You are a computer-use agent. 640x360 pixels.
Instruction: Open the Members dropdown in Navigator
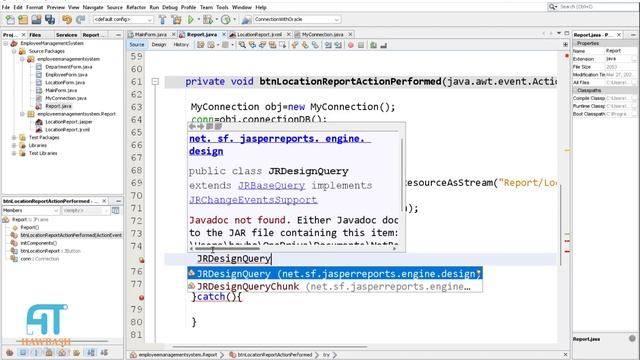click(x=31, y=210)
